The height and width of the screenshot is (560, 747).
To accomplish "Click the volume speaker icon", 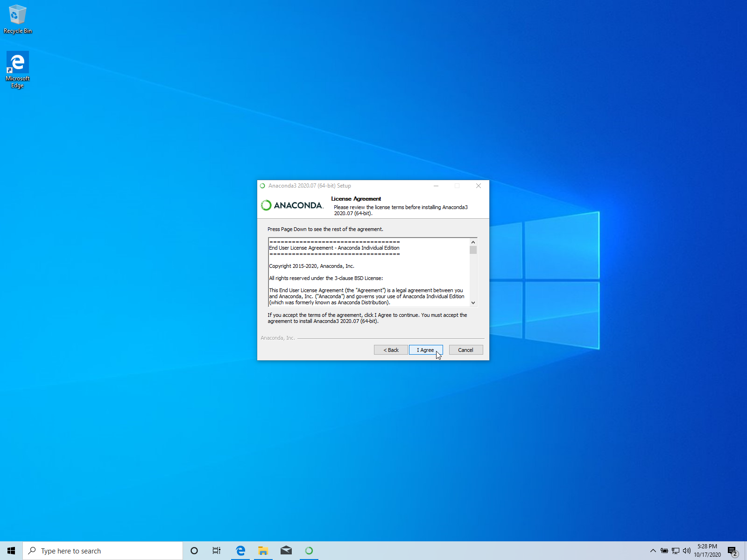I will click(x=687, y=551).
